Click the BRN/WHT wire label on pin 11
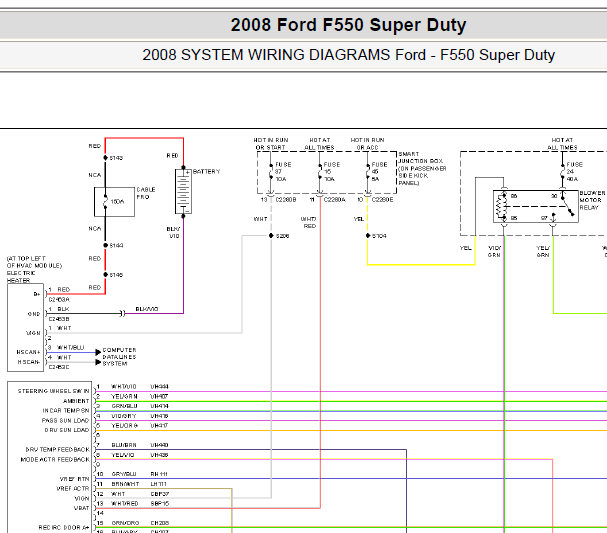Viewport: 607px width, 533px height. click(x=125, y=484)
